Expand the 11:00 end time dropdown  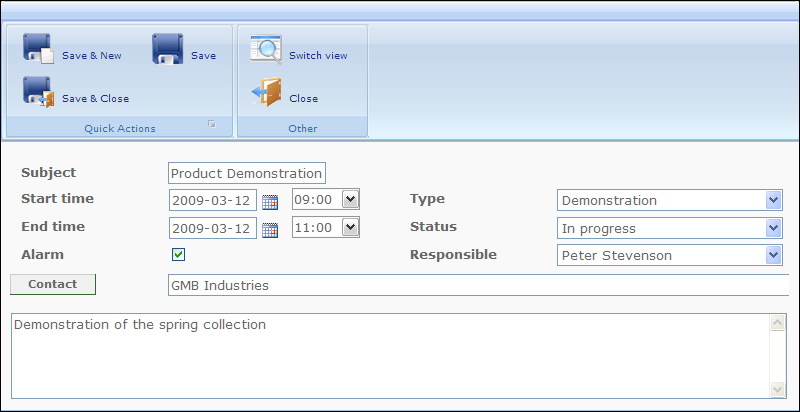pos(351,227)
